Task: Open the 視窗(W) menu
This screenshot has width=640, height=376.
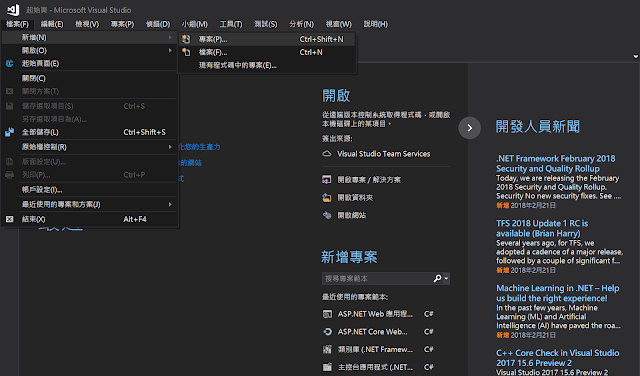Action: [x=338, y=24]
